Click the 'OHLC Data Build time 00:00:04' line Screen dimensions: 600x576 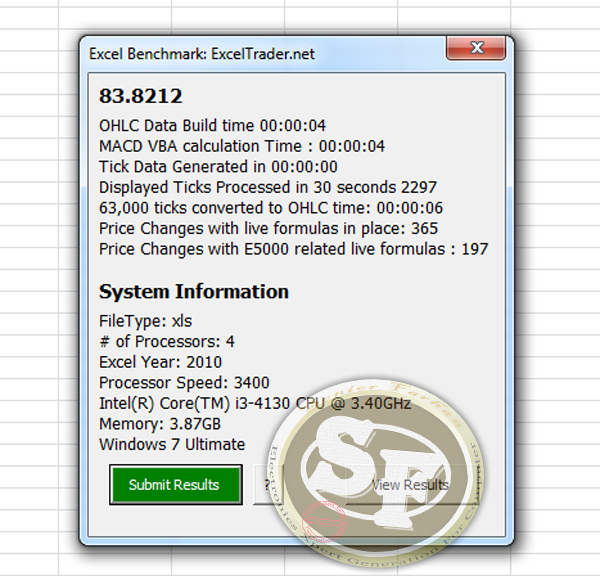[x=212, y=126]
